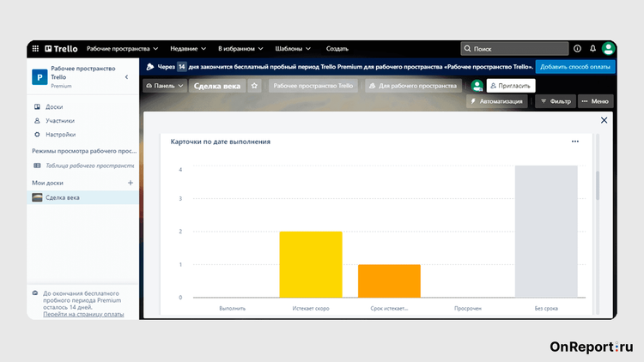
Task: Expand the Рабочие пространства dropdown
Action: coord(123,49)
